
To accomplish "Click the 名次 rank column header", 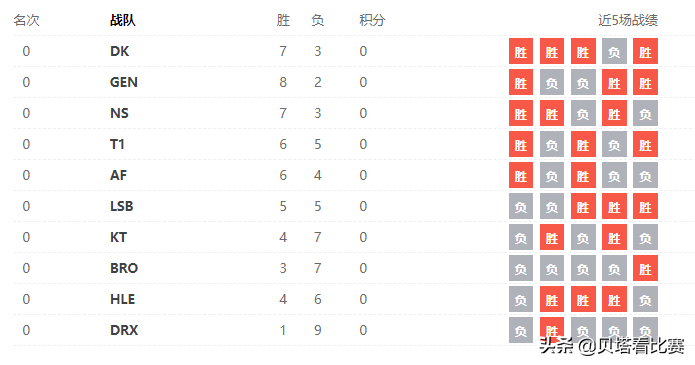I will [x=27, y=20].
